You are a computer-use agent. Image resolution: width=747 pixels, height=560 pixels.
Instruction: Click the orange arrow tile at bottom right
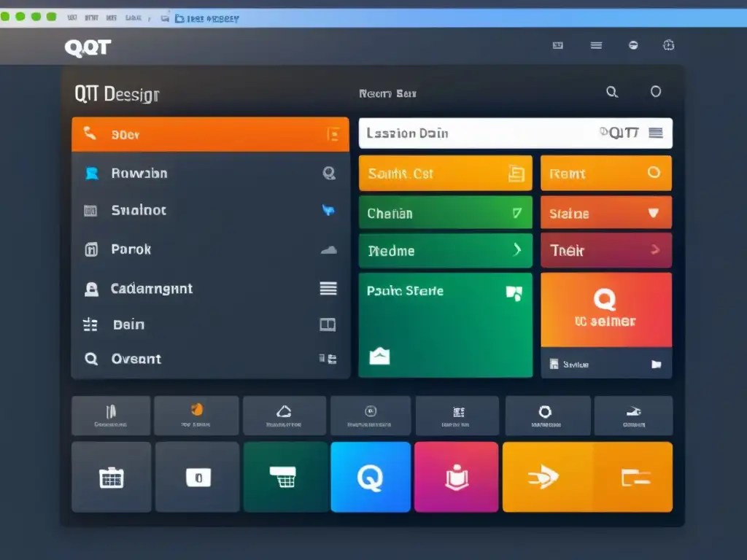[543, 476]
